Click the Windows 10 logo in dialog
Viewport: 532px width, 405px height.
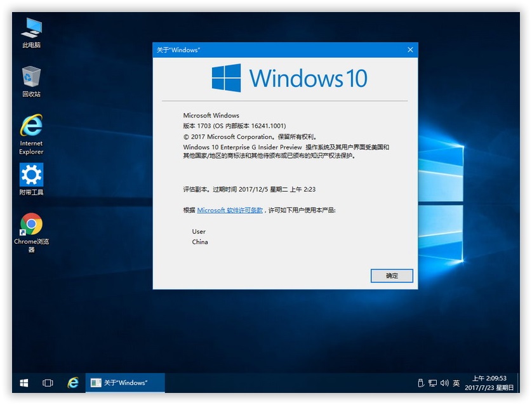(x=289, y=78)
